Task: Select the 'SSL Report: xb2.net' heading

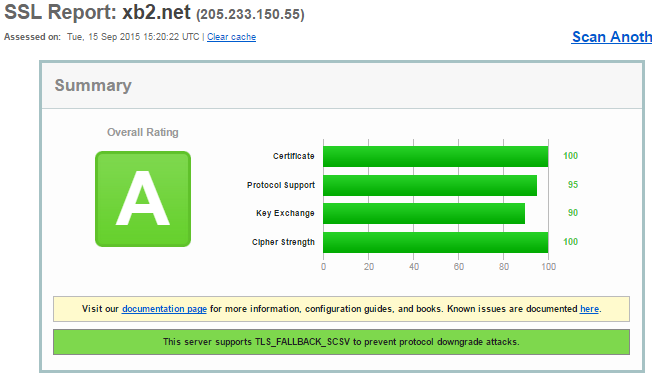Action: [97, 12]
